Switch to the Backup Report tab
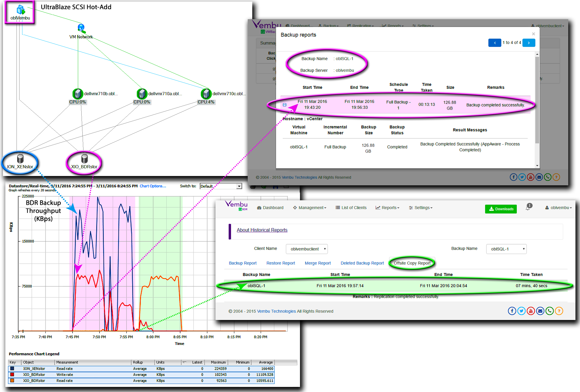This screenshot has width=580, height=392. point(243,263)
